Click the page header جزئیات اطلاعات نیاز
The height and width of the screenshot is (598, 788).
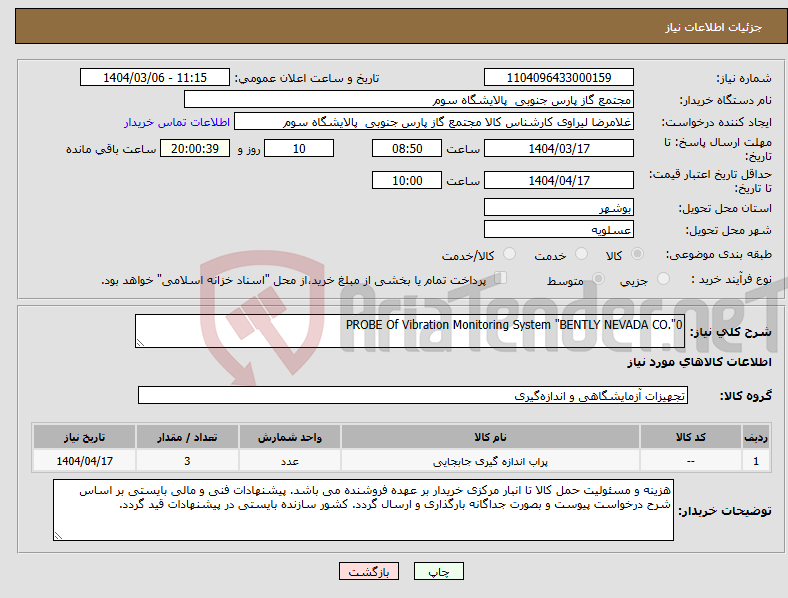[x=714, y=27]
